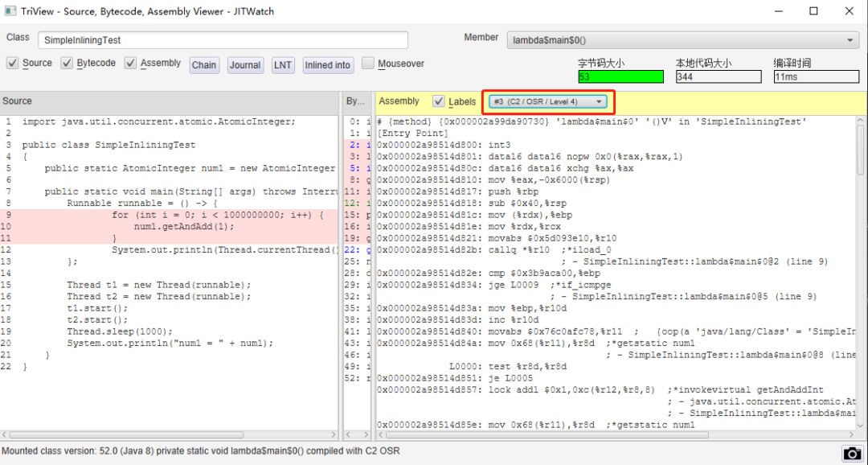Viewport: 868px width, 465px height.
Task: Toggle the Source checkbox
Action: click(12, 64)
